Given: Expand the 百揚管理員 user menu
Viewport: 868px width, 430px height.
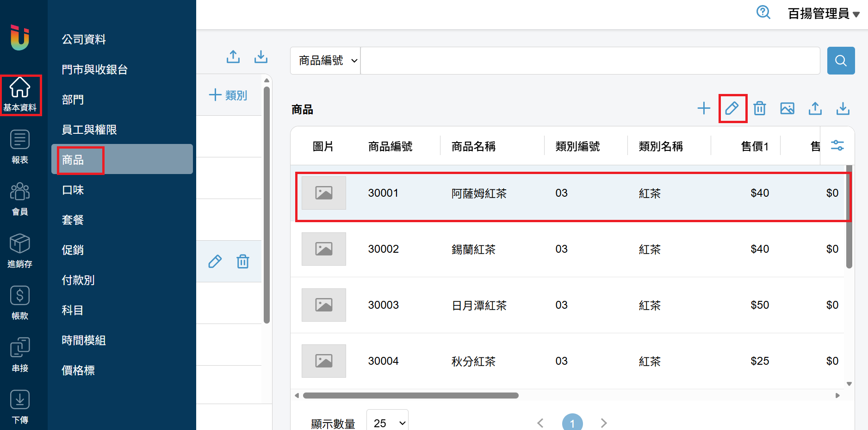Looking at the screenshot, I should click(x=823, y=14).
